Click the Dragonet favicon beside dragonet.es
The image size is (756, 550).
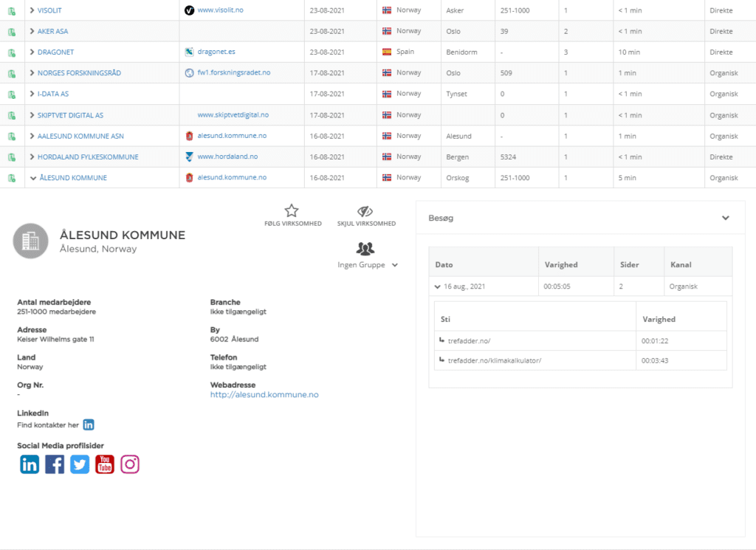coord(190,52)
